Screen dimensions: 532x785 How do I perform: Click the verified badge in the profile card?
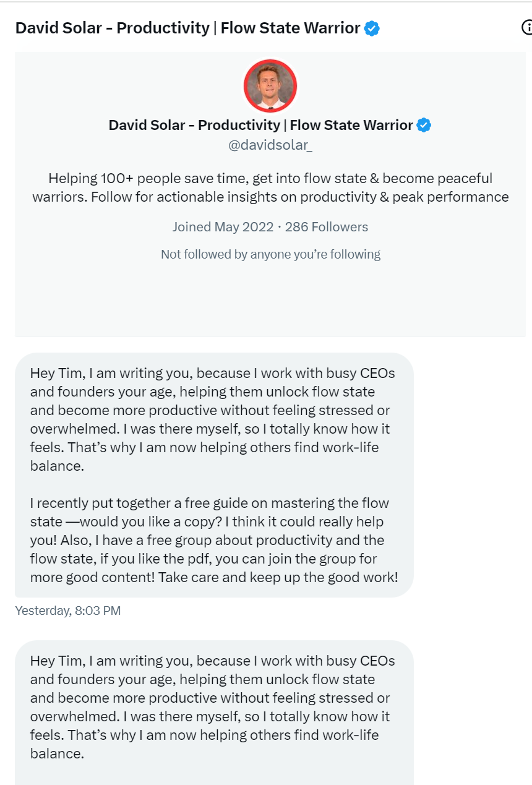[x=424, y=125]
